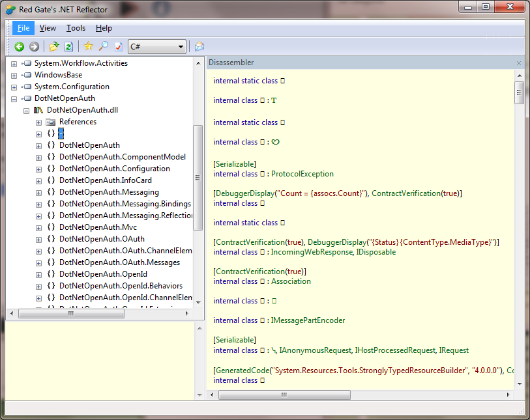
Task: Open the View menu
Action: pyautogui.click(x=48, y=28)
